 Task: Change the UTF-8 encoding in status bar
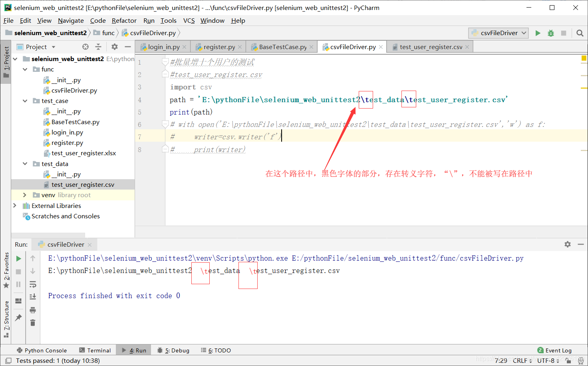pyautogui.click(x=548, y=361)
